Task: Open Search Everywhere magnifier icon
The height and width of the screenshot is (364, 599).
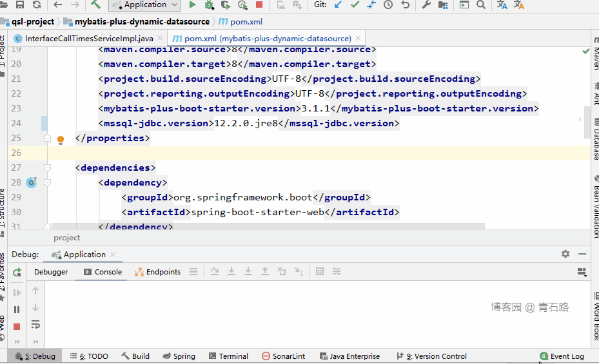Action: (481, 5)
